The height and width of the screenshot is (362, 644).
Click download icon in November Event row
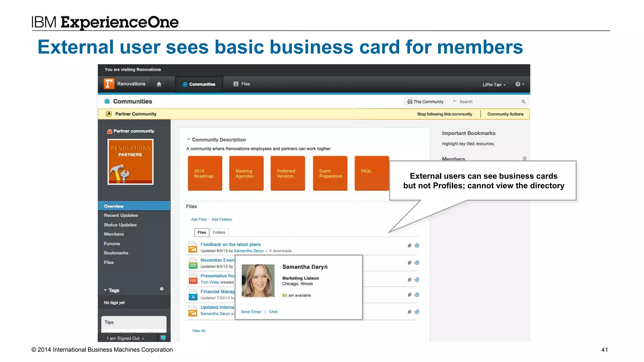click(x=417, y=262)
